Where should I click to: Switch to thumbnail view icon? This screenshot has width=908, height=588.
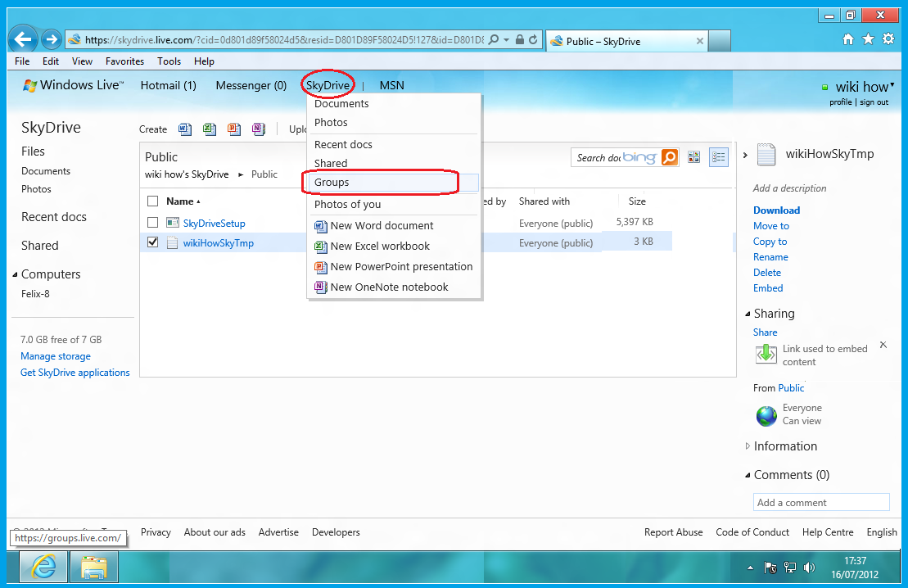(693, 157)
